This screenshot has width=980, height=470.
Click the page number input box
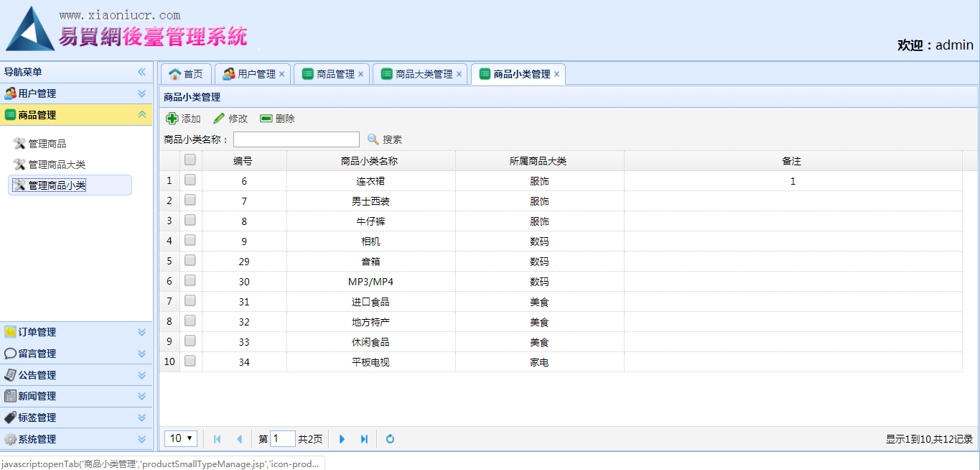283,438
